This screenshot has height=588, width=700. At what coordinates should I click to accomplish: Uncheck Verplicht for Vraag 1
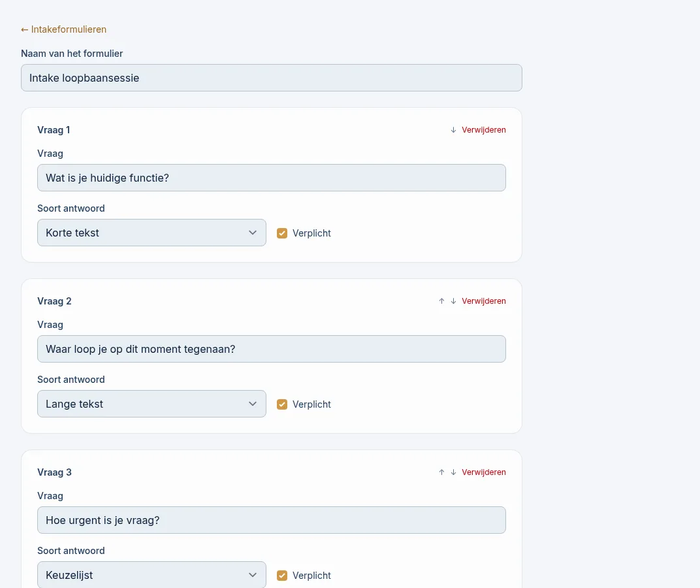click(282, 233)
